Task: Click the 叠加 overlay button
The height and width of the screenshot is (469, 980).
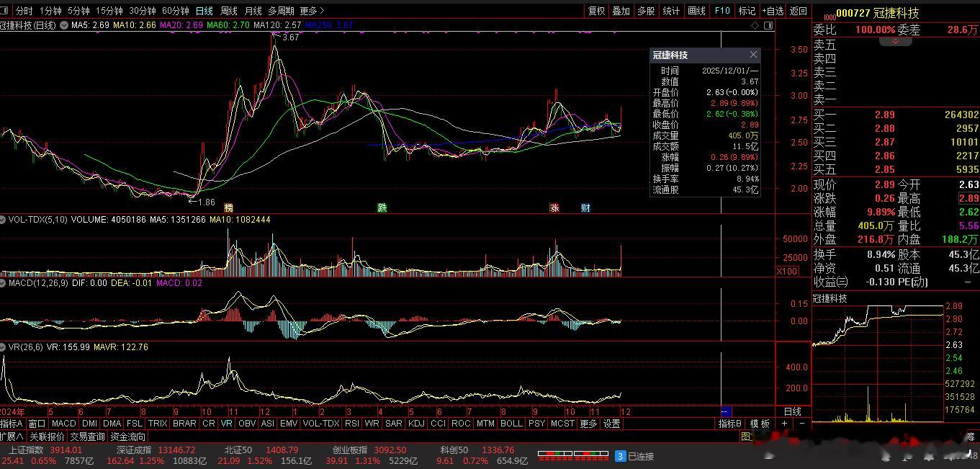Action: [621, 11]
